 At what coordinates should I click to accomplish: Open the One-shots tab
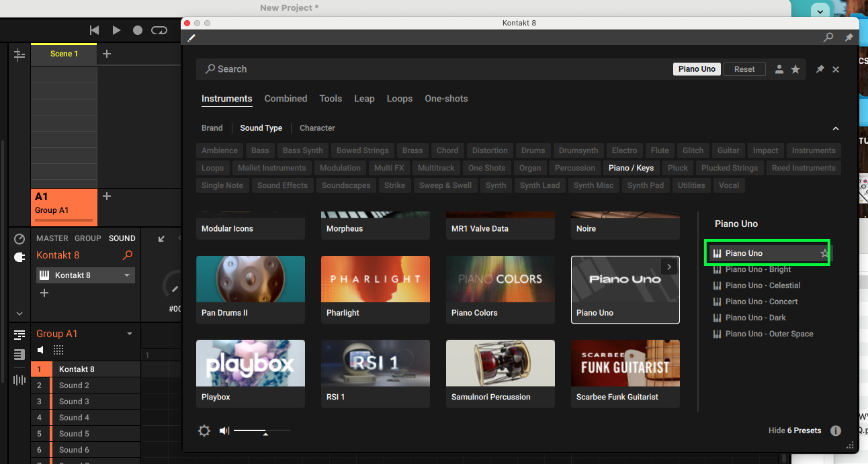pos(446,99)
